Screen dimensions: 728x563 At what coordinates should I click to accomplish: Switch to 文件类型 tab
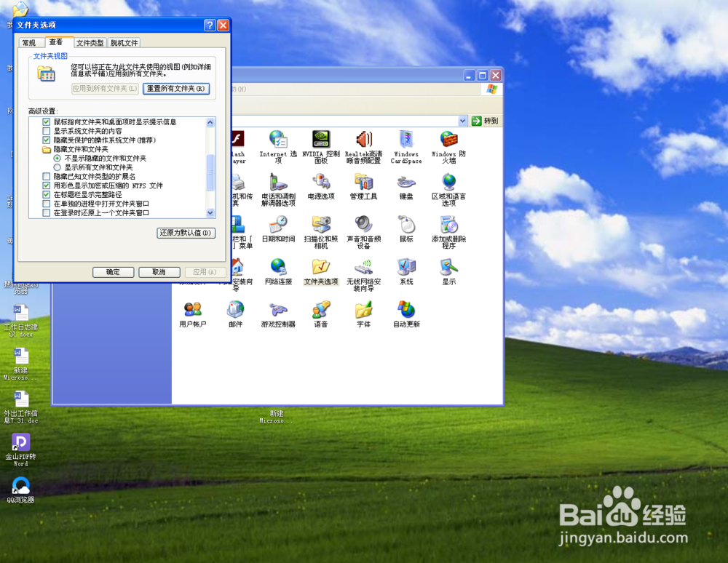click(x=90, y=43)
